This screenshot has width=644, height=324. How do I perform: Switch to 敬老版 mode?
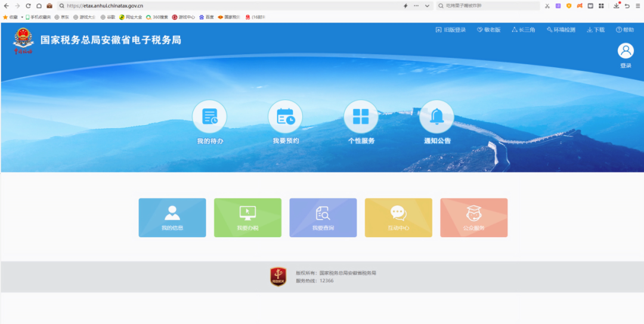click(x=489, y=30)
